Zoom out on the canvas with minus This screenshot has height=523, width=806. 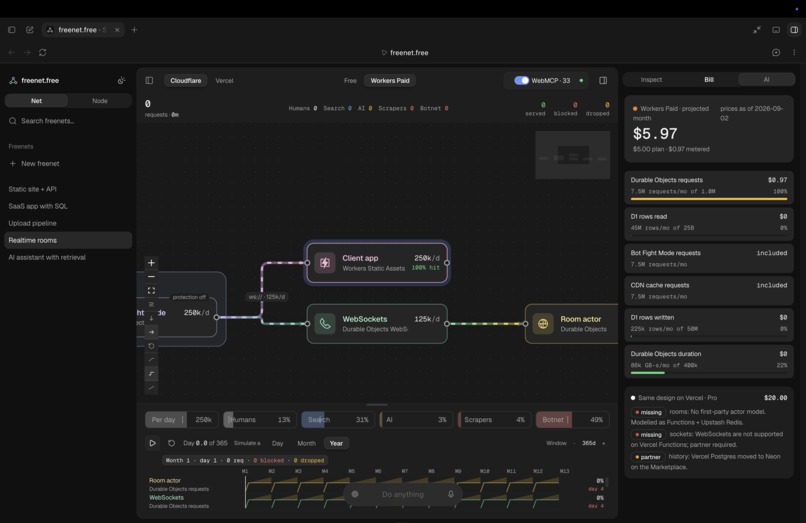pyautogui.click(x=151, y=277)
